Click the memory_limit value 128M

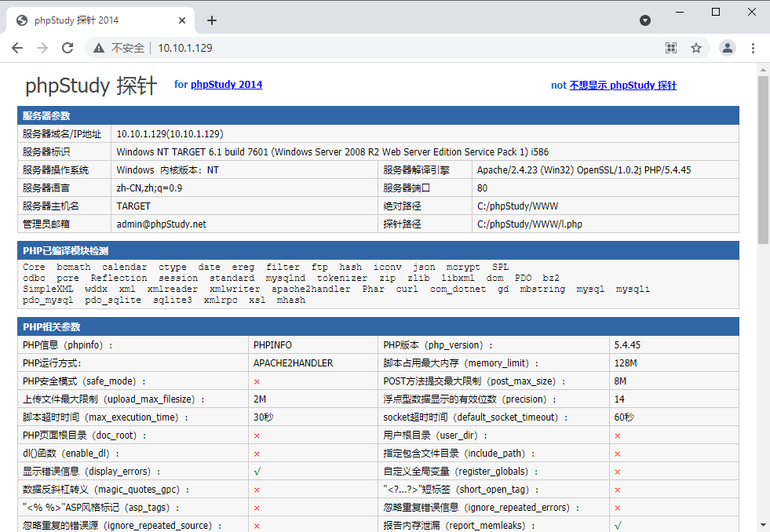(625, 363)
